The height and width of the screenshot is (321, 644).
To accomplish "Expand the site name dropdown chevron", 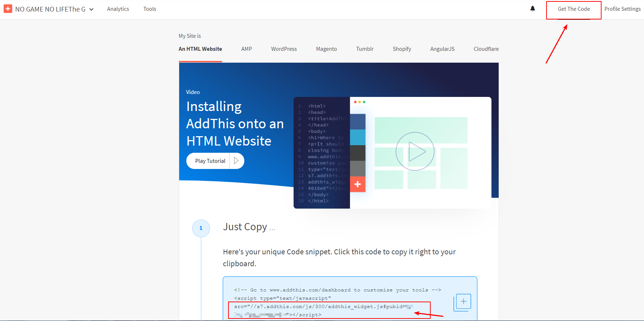I will (91, 9).
